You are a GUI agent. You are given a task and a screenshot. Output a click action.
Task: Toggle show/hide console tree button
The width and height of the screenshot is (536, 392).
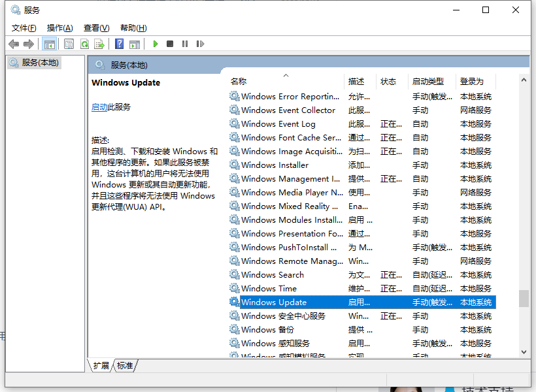(x=49, y=44)
